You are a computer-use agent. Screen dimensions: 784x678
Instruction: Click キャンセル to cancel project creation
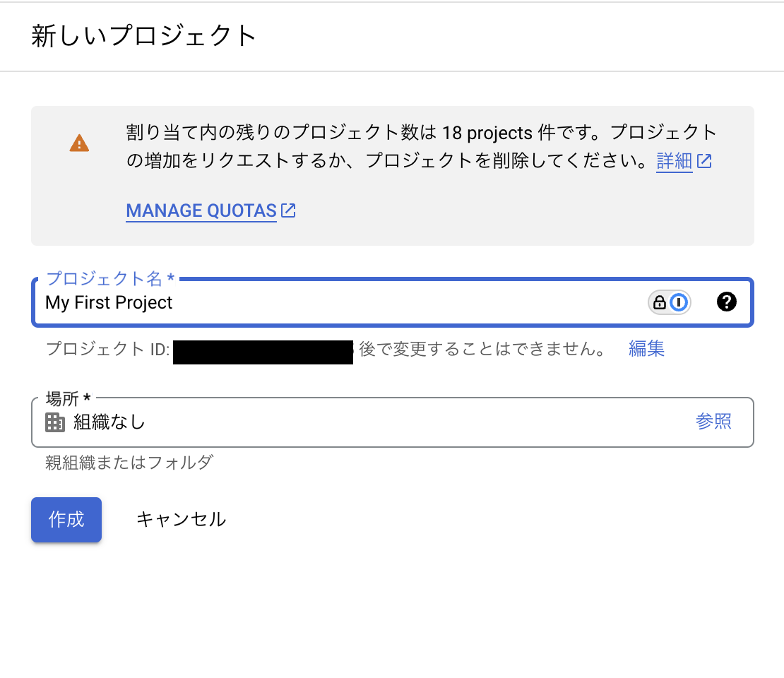tap(181, 519)
